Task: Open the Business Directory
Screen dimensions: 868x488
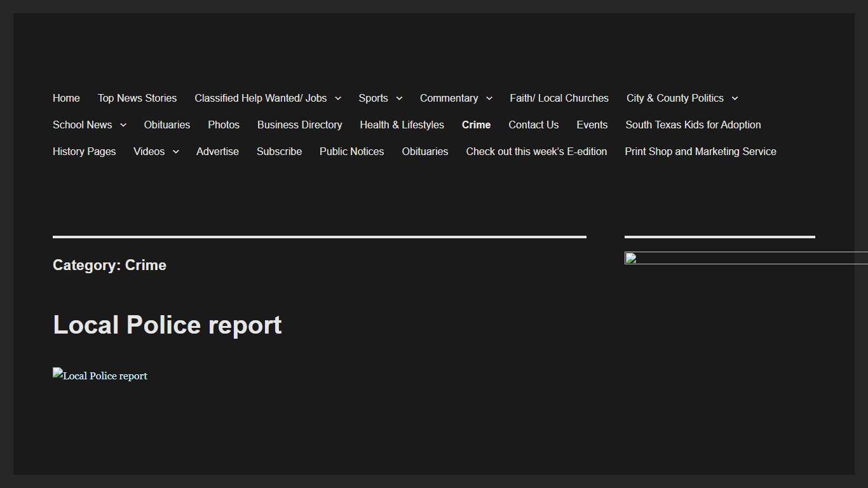Action: (299, 125)
